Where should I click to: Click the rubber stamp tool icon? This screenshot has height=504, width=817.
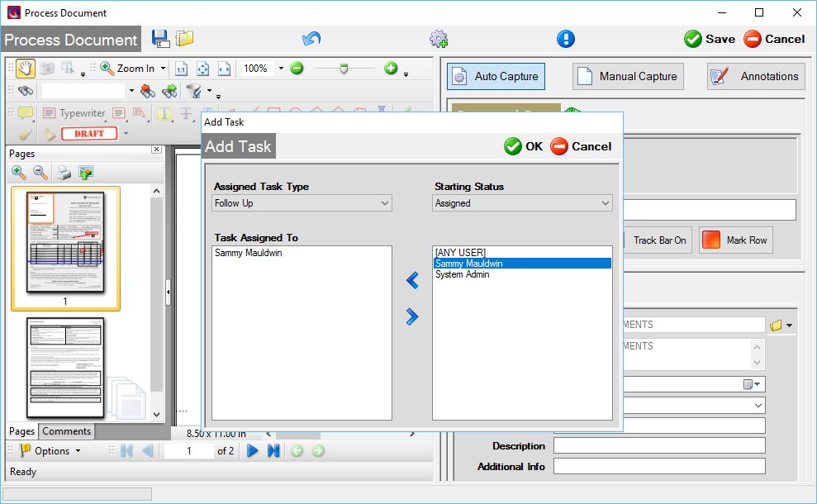point(49,134)
